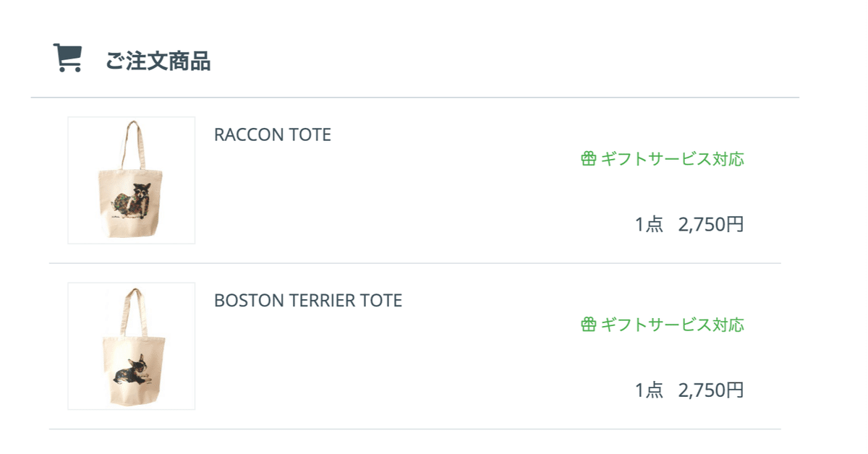Click the divider line under the ご注文商品 heading
The image size is (868, 454).
pos(414,97)
